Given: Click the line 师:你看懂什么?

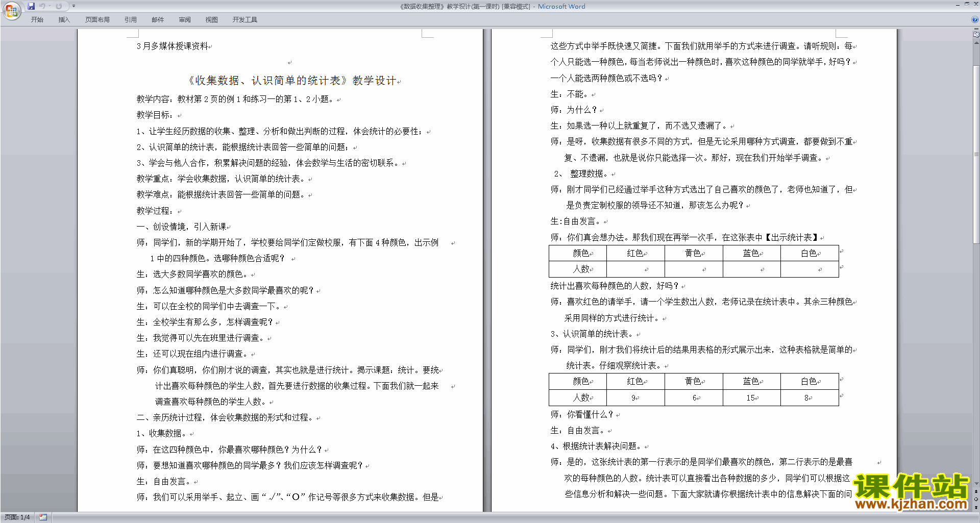Looking at the screenshot, I should tap(582, 414).
